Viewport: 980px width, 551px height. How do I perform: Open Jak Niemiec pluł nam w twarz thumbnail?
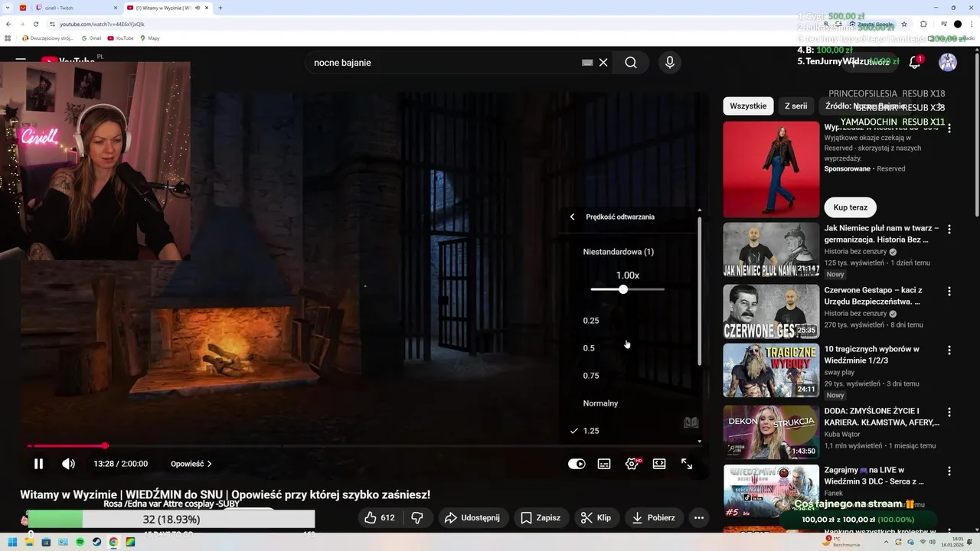(771, 249)
